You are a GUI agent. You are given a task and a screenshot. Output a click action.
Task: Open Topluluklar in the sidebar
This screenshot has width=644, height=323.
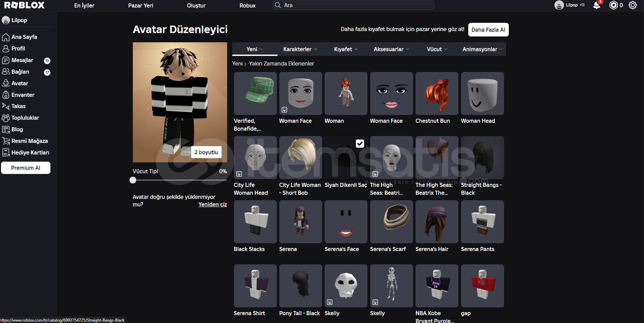tap(25, 118)
